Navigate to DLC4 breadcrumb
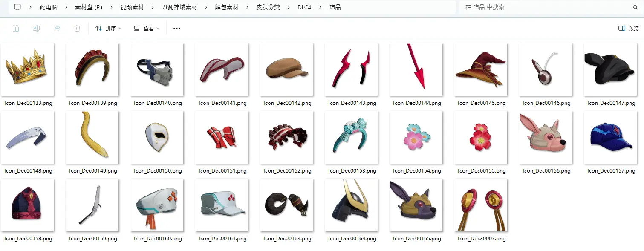The height and width of the screenshot is (251, 644). (304, 7)
